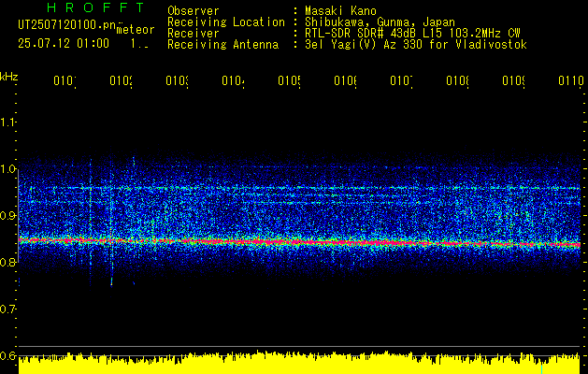This screenshot has width=588, height=374.
Task: Click the 'Receiver' field label
Action: coord(194,34)
